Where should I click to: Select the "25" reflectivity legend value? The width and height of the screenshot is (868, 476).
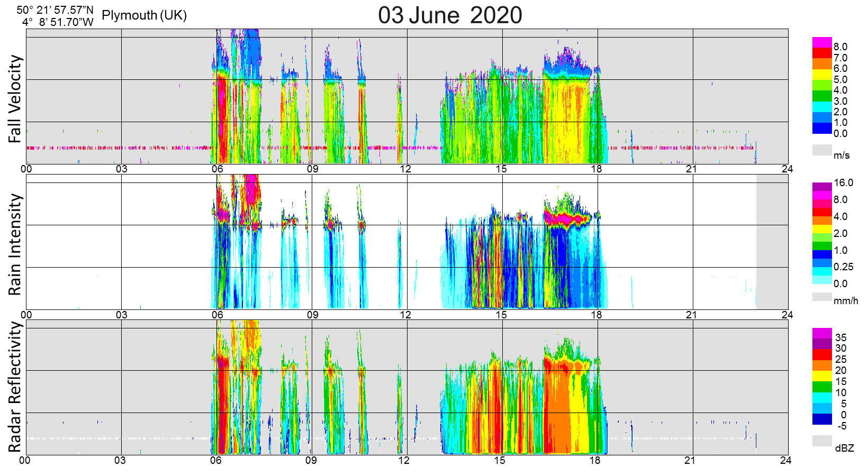click(841, 359)
